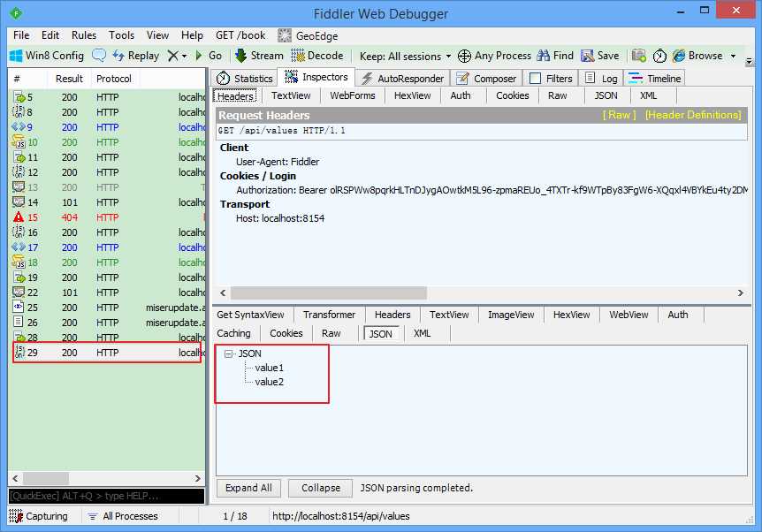Click request headers horizontal scrollbar thumb
The height and width of the screenshot is (532, 762).
click(329, 293)
